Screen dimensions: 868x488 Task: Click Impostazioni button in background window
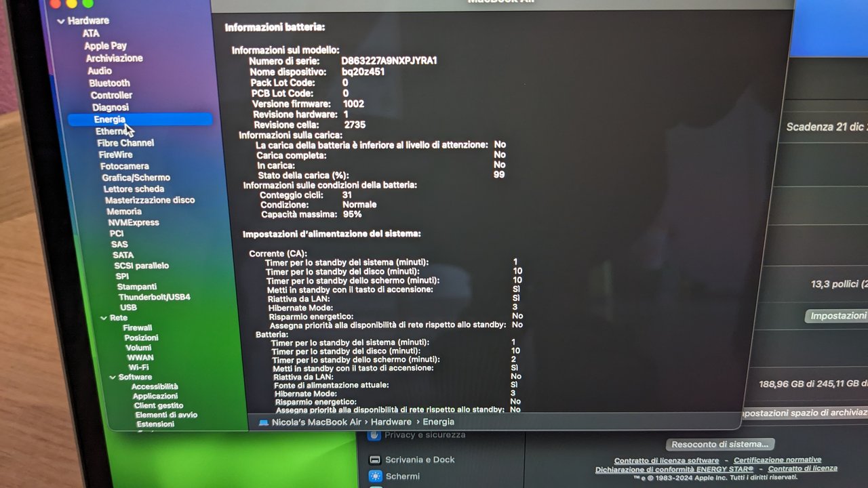[837, 317]
